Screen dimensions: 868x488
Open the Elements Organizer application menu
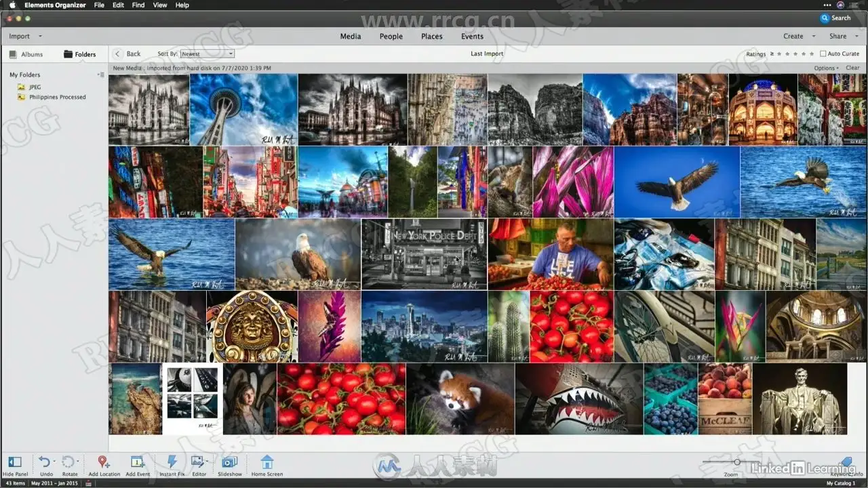pyautogui.click(x=55, y=5)
